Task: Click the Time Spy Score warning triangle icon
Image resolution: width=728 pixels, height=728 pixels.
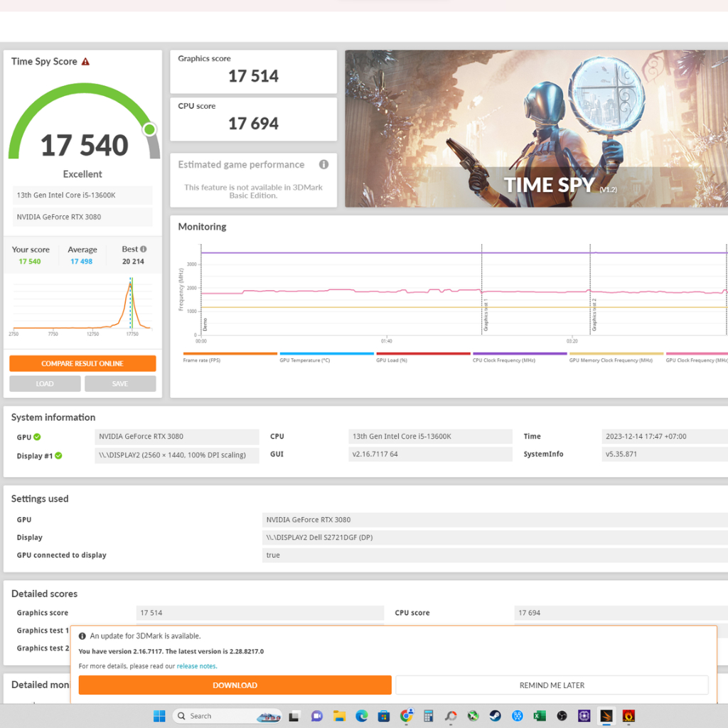Action: (85, 62)
